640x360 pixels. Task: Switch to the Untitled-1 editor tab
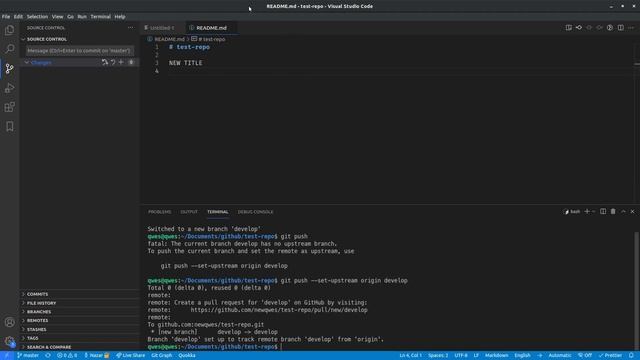(162, 28)
